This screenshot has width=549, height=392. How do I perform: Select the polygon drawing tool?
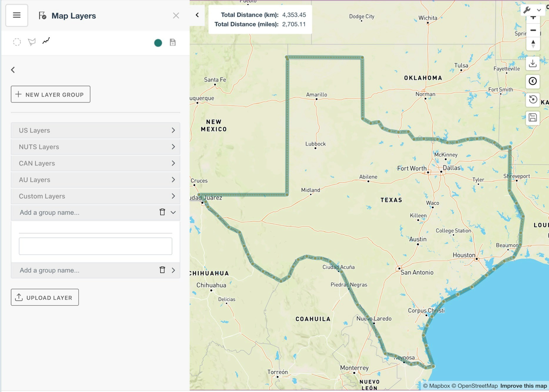point(32,42)
